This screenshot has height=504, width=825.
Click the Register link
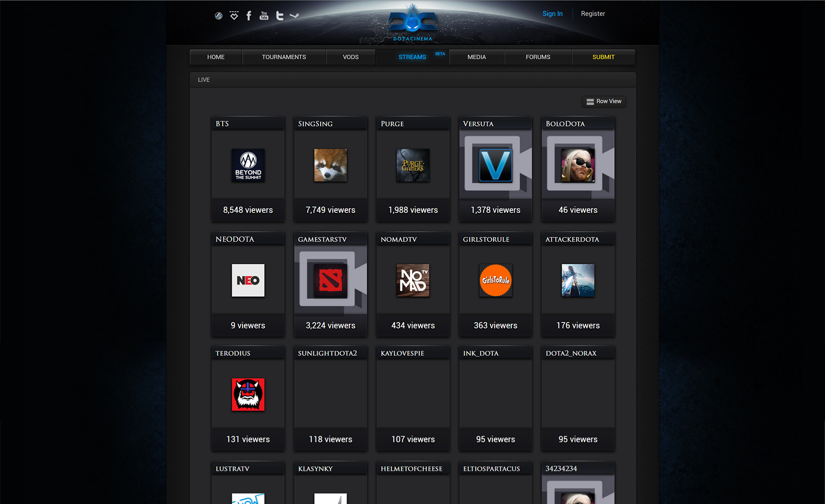point(593,13)
